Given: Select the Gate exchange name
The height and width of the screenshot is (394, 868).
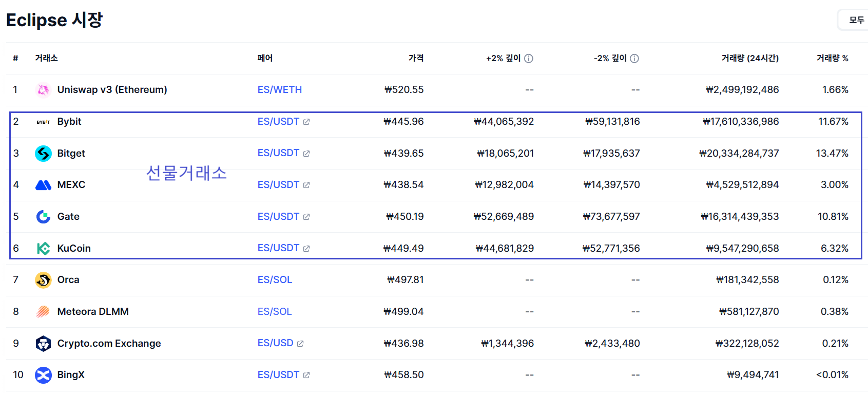Looking at the screenshot, I should [68, 216].
